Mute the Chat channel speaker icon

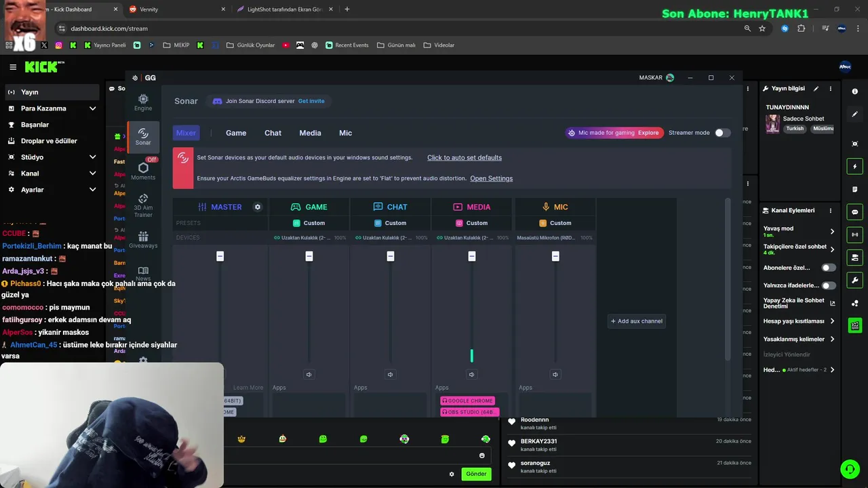pos(390,374)
